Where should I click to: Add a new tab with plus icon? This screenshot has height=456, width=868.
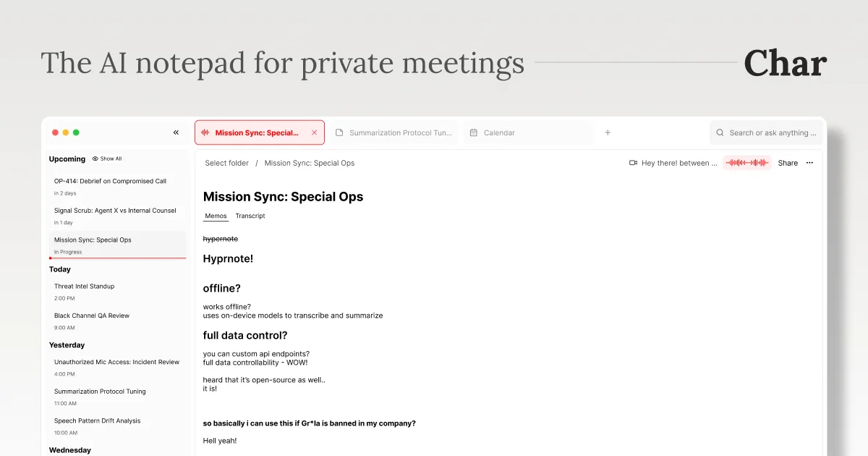(x=608, y=132)
